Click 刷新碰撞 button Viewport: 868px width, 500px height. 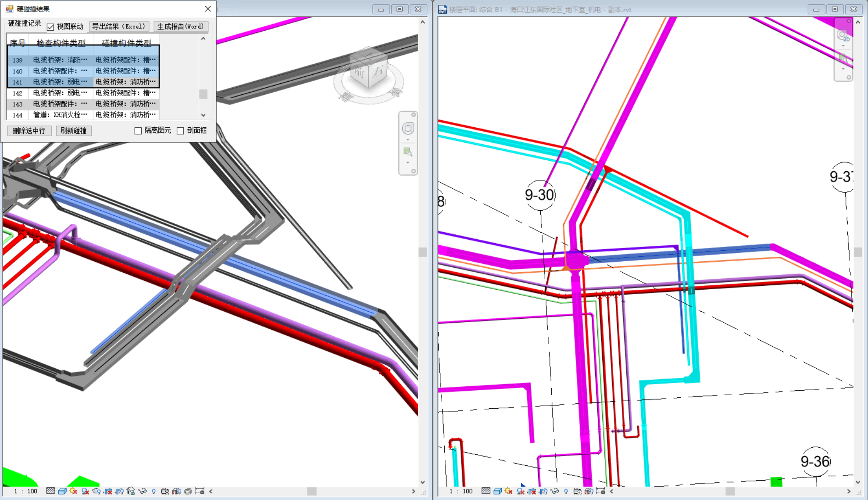tap(73, 131)
